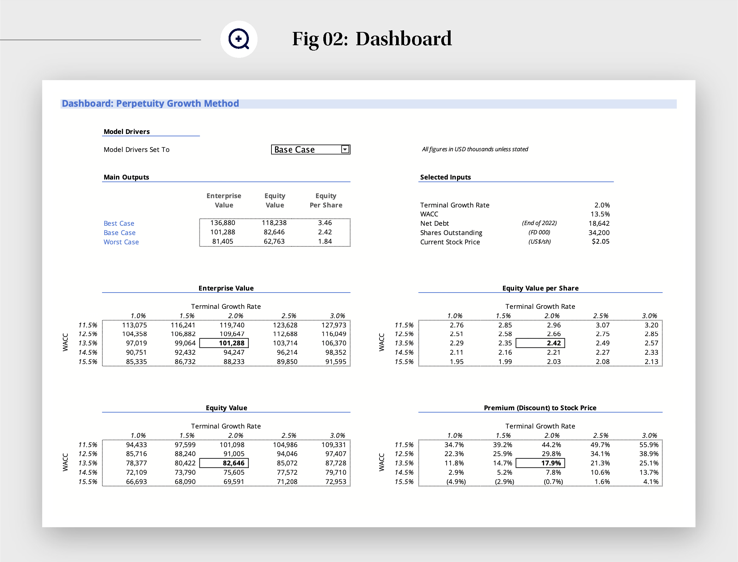Image resolution: width=738 pixels, height=562 pixels.
Task: Click the Best Case row label
Action: (x=119, y=224)
